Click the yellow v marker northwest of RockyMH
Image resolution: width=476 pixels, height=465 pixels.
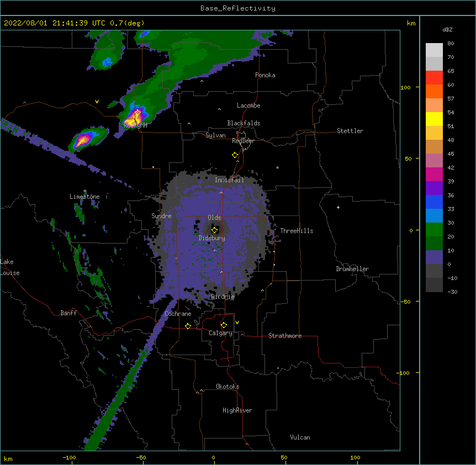pyautogui.click(x=97, y=102)
